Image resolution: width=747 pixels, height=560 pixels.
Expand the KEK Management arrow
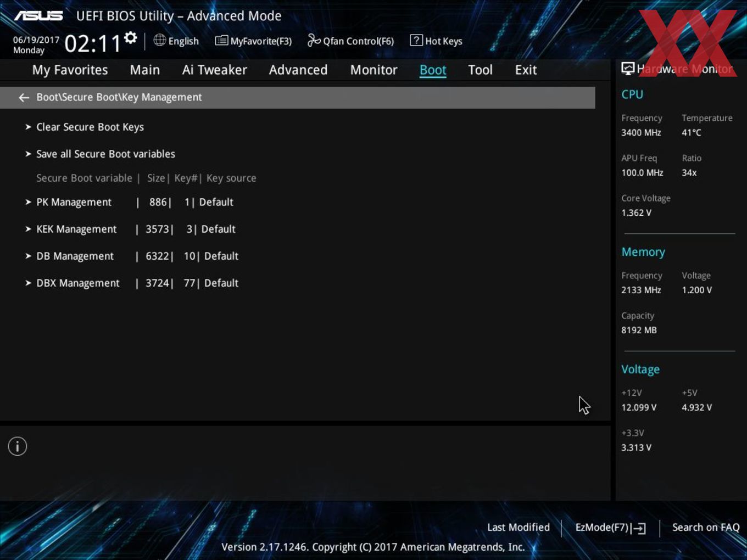click(28, 229)
